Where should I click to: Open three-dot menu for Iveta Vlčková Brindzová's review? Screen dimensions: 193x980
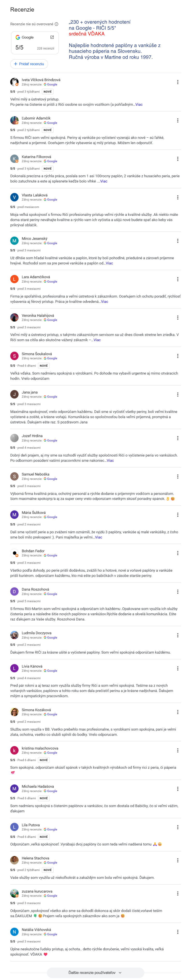click(x=177, y=82)
